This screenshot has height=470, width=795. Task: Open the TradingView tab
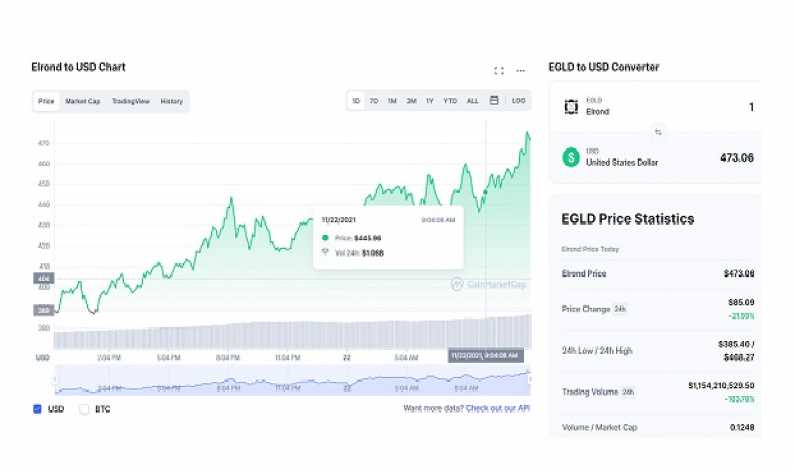click(x=131, y=101)
